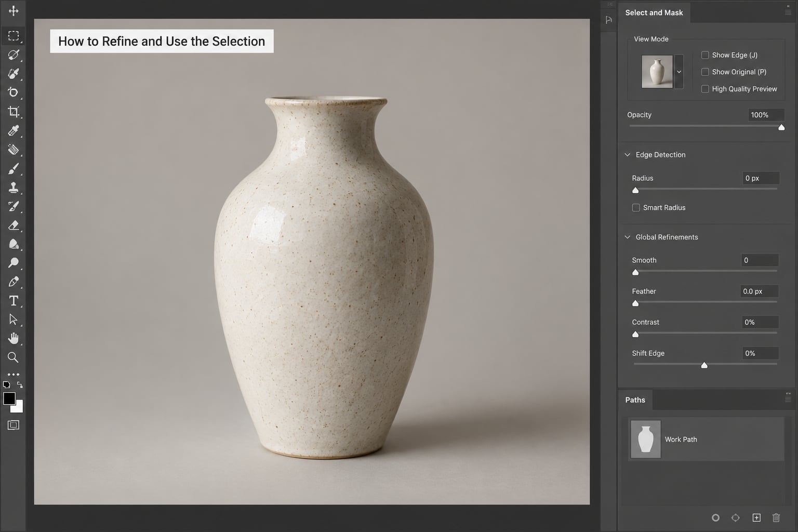Click the Shift Edge slider handle
This screenshot has height=532, width=798.
704,365
